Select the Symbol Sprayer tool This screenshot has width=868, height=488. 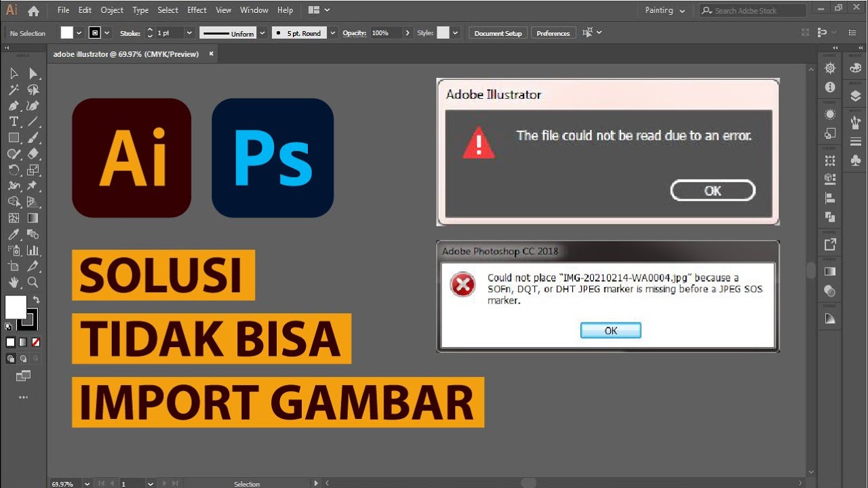point(14,250)
